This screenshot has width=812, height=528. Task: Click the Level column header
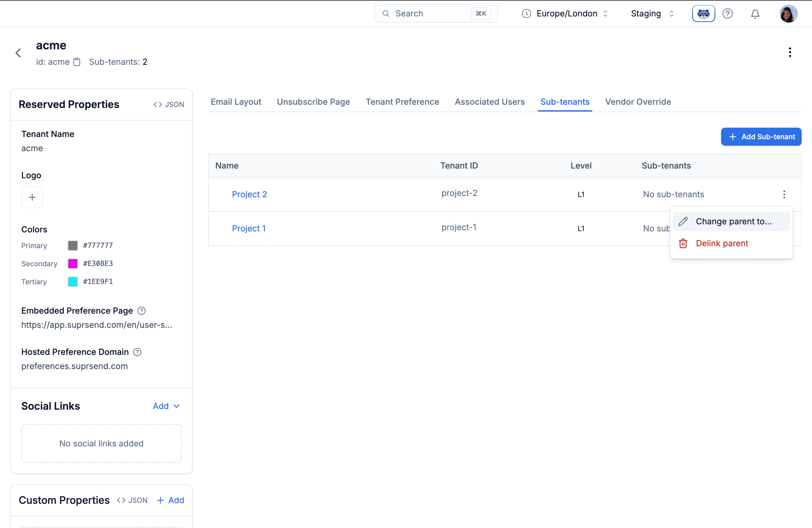581,166
